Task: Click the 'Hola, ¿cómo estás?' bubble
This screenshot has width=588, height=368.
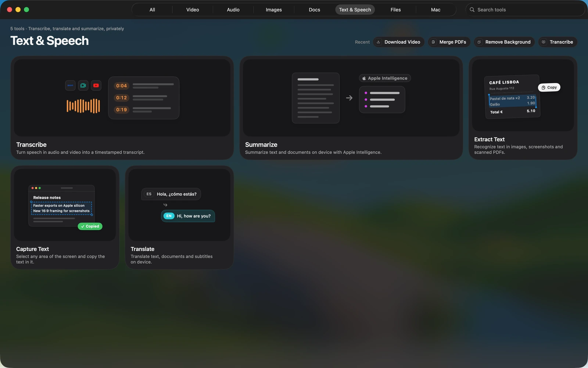Action: pos(171,194)
